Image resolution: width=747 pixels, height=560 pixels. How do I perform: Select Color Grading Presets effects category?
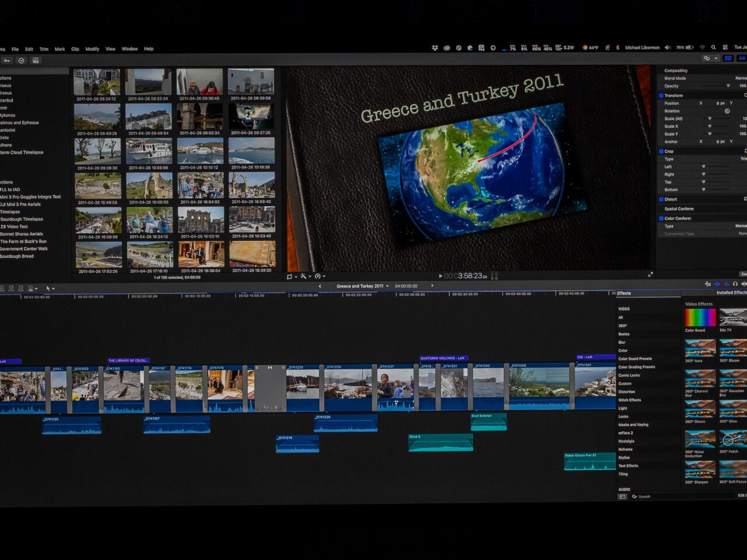click(636, 367)
